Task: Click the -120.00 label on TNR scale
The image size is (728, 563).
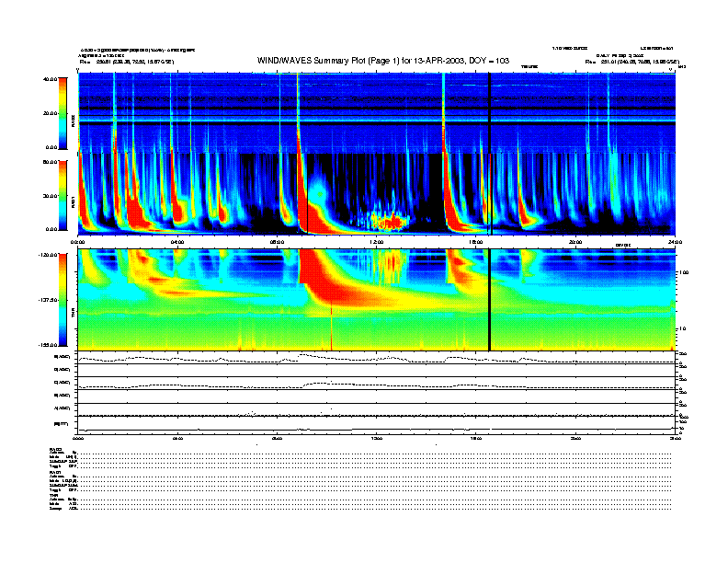Action: click(x=49, y=255)
